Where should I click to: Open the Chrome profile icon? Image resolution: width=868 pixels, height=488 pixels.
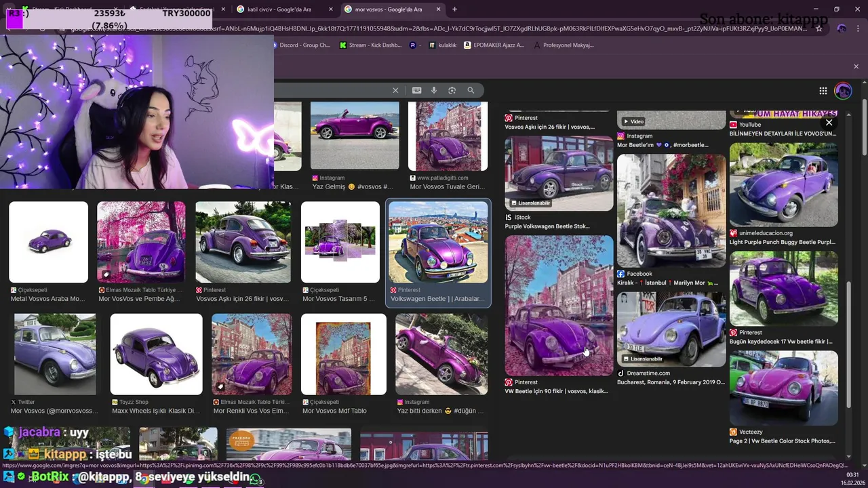842,28
